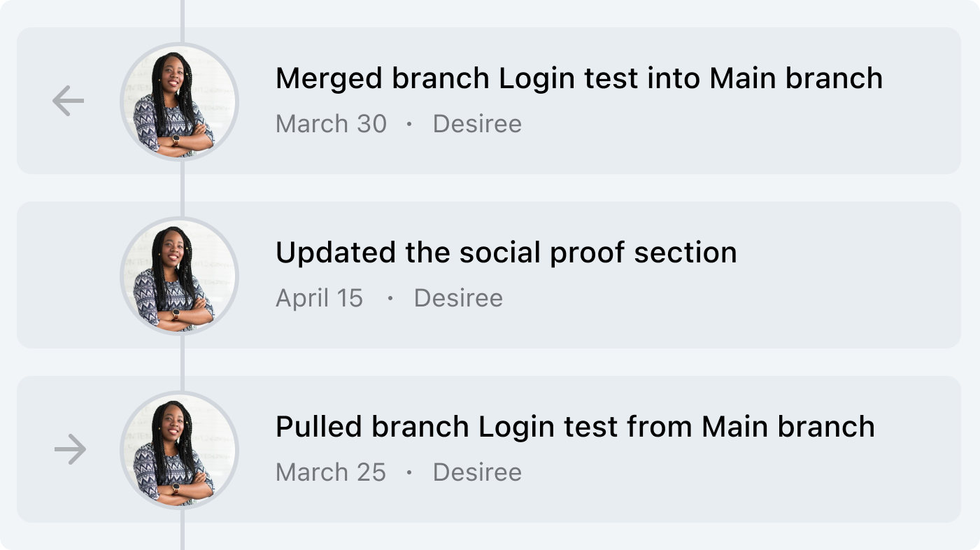Select the March 30 date label

331,124
